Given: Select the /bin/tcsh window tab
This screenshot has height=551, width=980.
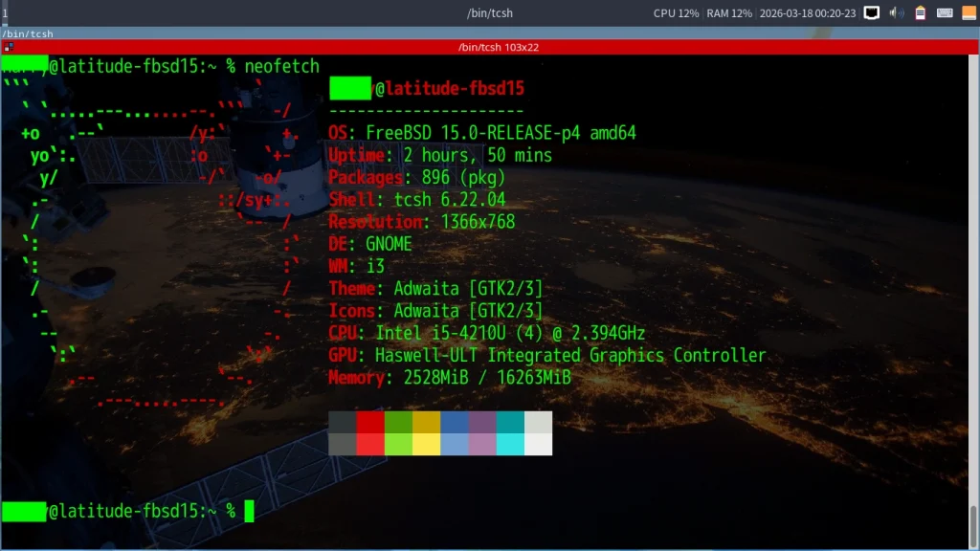Looking at the screenshot, I should pyautogui.click(x=29, y=33).
